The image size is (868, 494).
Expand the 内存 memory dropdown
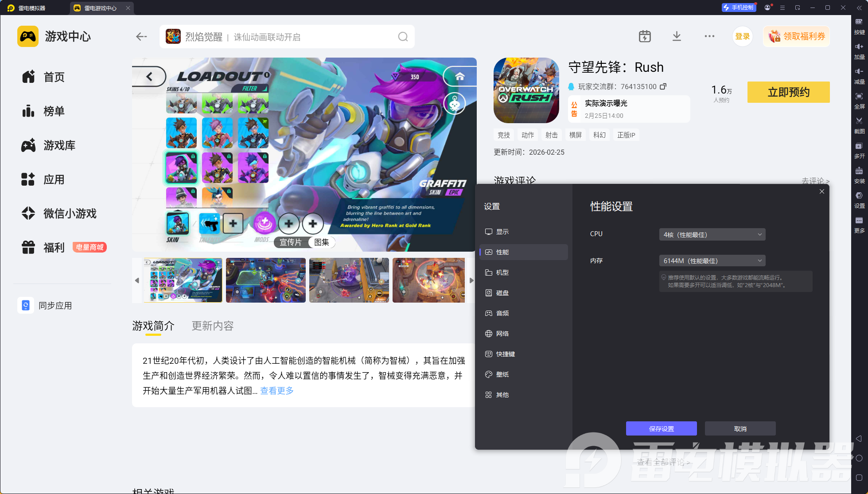tap(712, 261)
